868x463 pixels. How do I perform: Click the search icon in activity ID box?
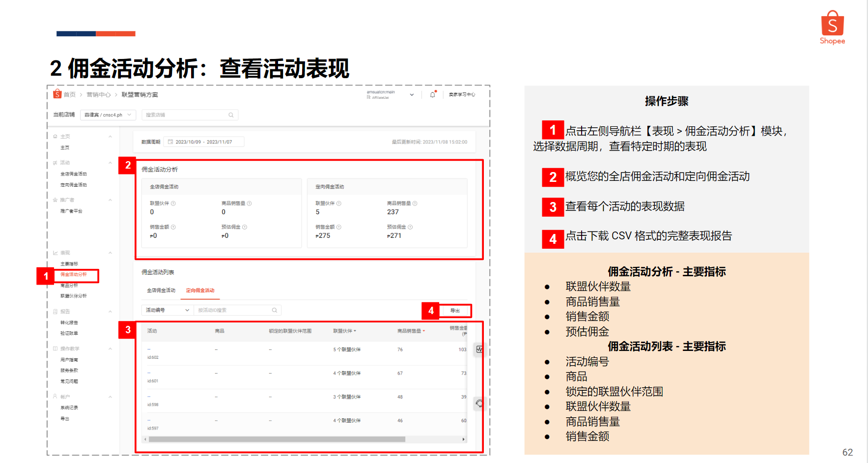click(275, 310)
